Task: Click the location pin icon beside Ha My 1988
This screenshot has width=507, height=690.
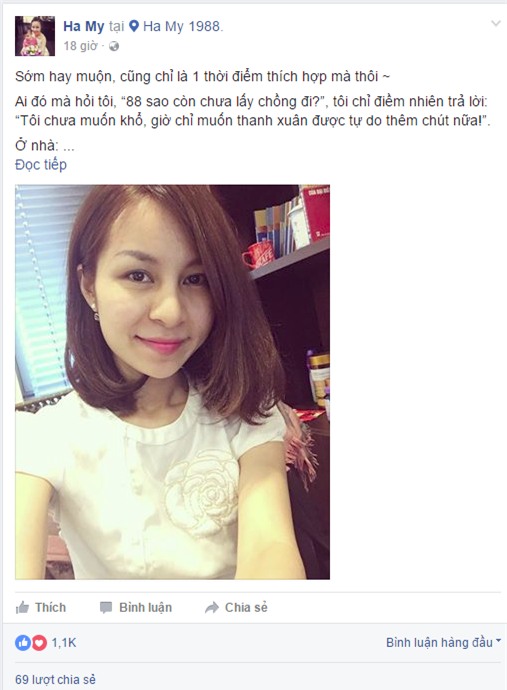Action: (x=134, y=26)
